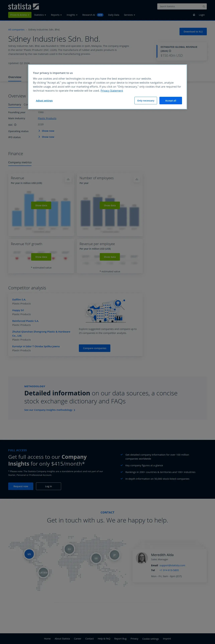Open Plastic Products main industry link
215x644 pixels.
pos(47,119)
